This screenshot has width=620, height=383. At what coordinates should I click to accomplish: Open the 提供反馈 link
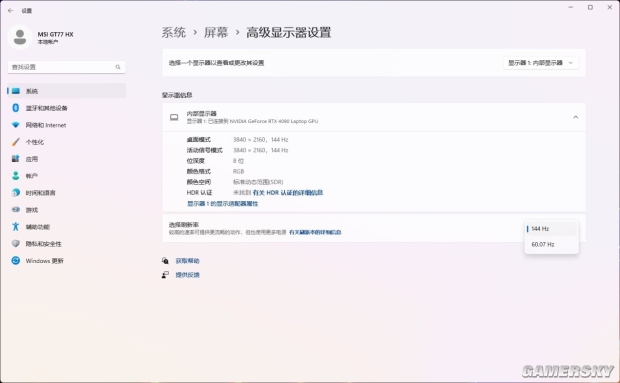click(187, 275)
